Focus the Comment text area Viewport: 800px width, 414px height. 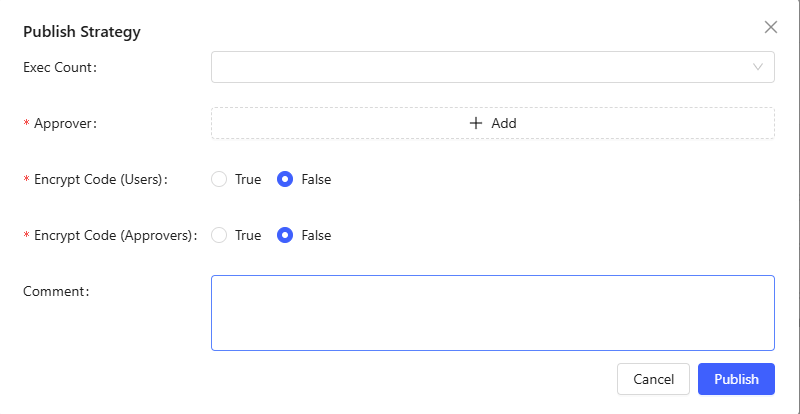click(x=493, y=313)
